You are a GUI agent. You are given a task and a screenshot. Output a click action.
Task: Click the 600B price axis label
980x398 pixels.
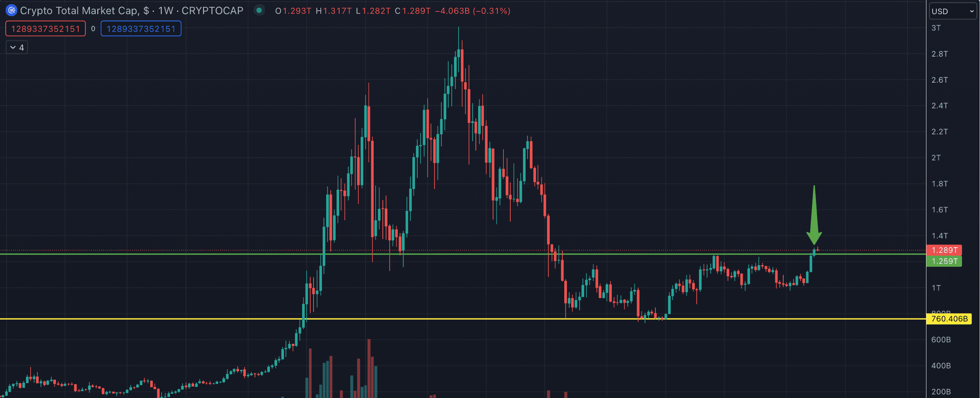tap(941, 340)
